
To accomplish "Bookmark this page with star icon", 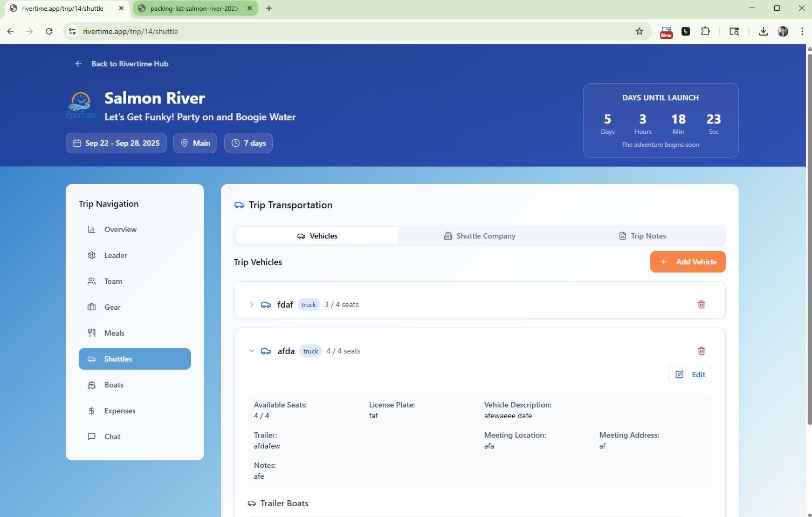I will pyautogui.click(x=639, y=31).
